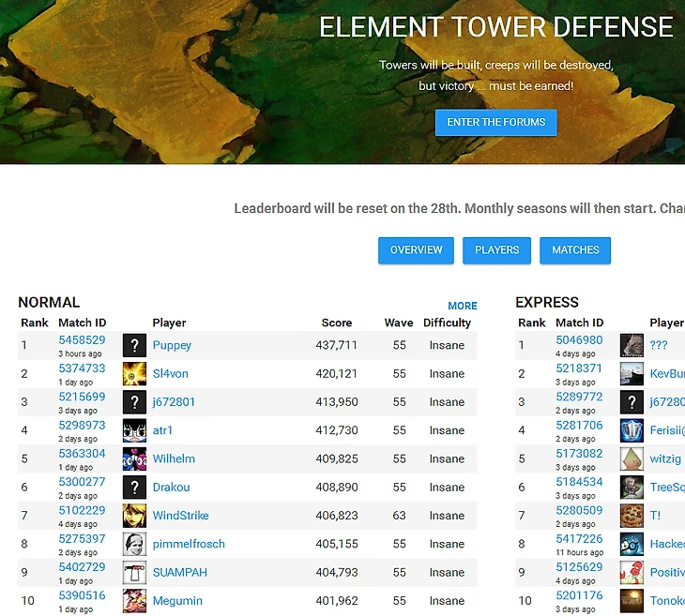This screenshot has height=616, width=685.
Task: Click SUAMPAH's avatar image
Action: tap(134, 572)
